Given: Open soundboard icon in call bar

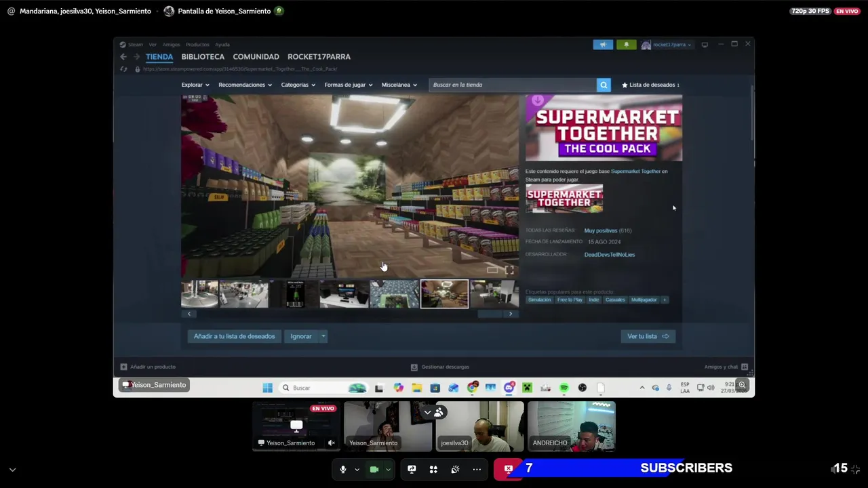Looking at the screenshot, I should pos(455,469).
